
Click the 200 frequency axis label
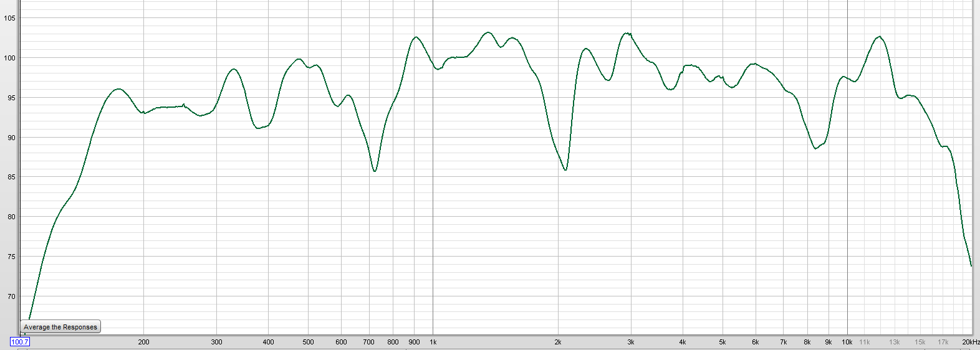143,342
